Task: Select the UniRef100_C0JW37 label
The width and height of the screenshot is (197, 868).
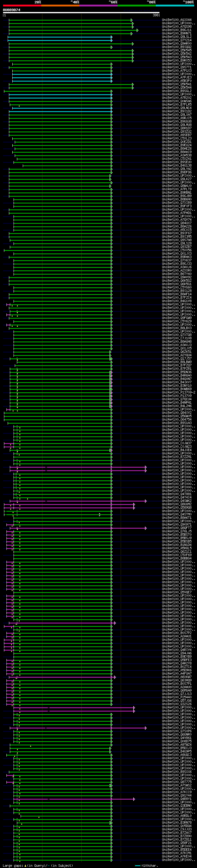Action: 176,443
